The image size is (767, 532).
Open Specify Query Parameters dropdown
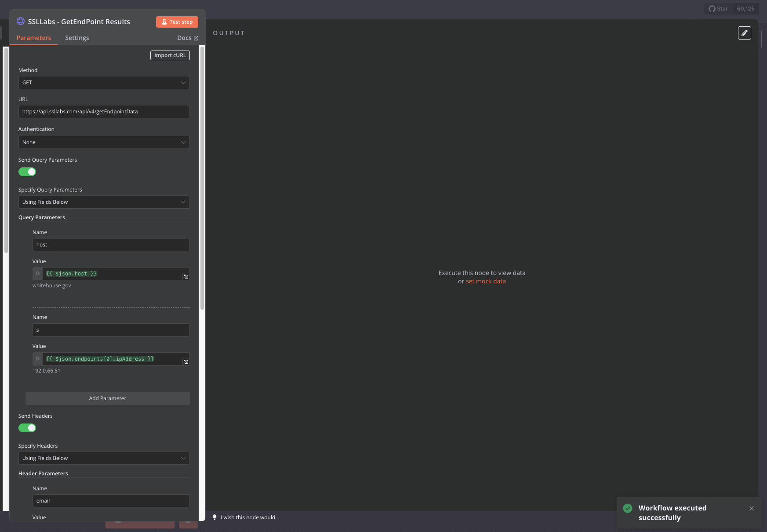104,202
